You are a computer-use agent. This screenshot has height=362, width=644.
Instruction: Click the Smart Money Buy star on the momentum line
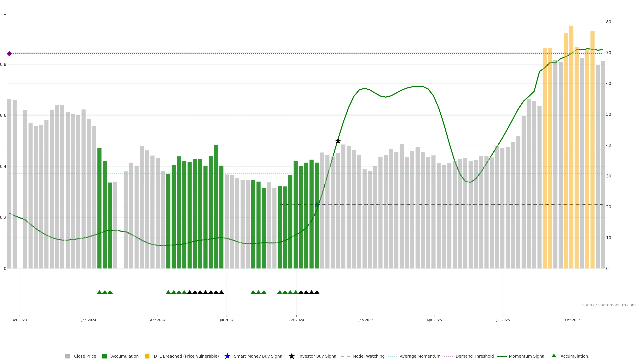click(317, 205)
